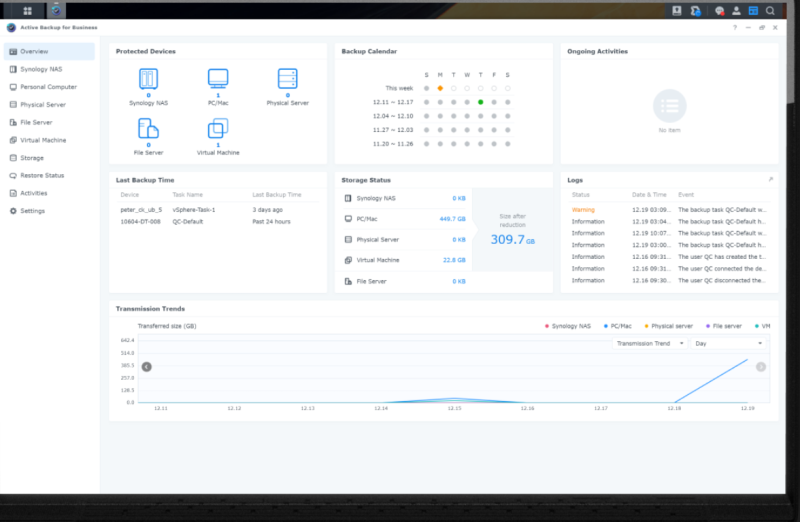Image resolution: width=800 pixels, height=522 pixels.
Task: Click the help question mark icon
Action: tap(735, 28)
